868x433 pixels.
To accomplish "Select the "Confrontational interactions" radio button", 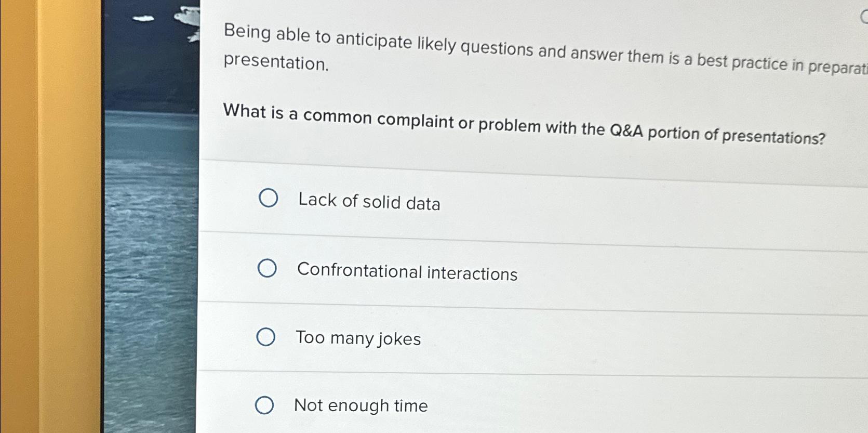I will pos(267,267).
